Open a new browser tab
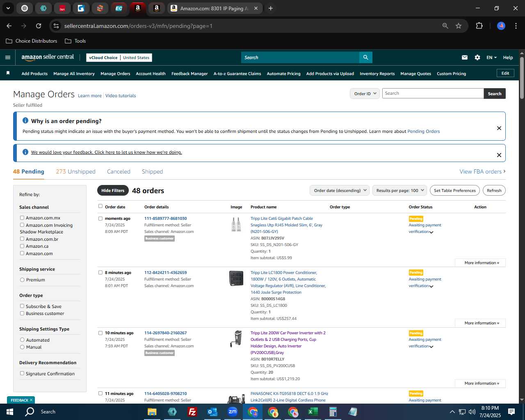525x420 pixels. 271,8
